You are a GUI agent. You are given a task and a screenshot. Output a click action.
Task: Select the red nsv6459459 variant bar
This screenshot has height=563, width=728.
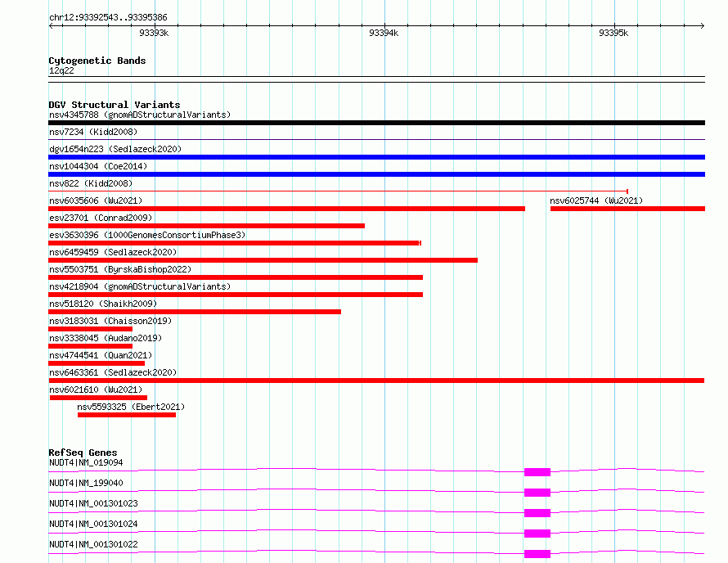tap(263, 260)
